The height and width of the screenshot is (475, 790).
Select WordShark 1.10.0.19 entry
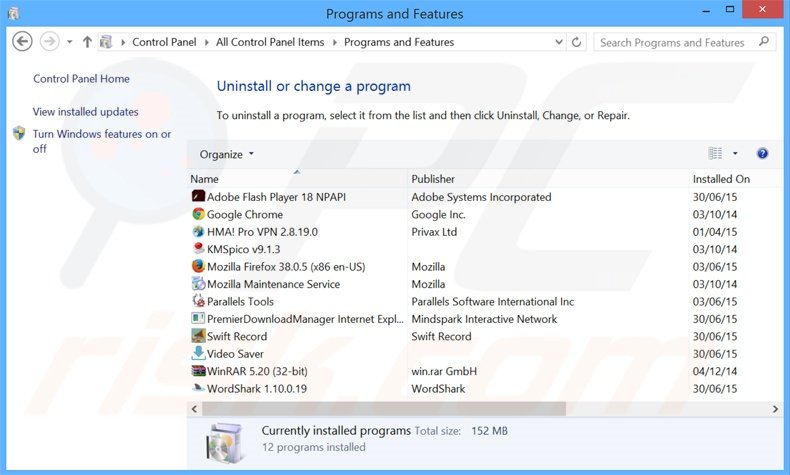pos(257,389)
